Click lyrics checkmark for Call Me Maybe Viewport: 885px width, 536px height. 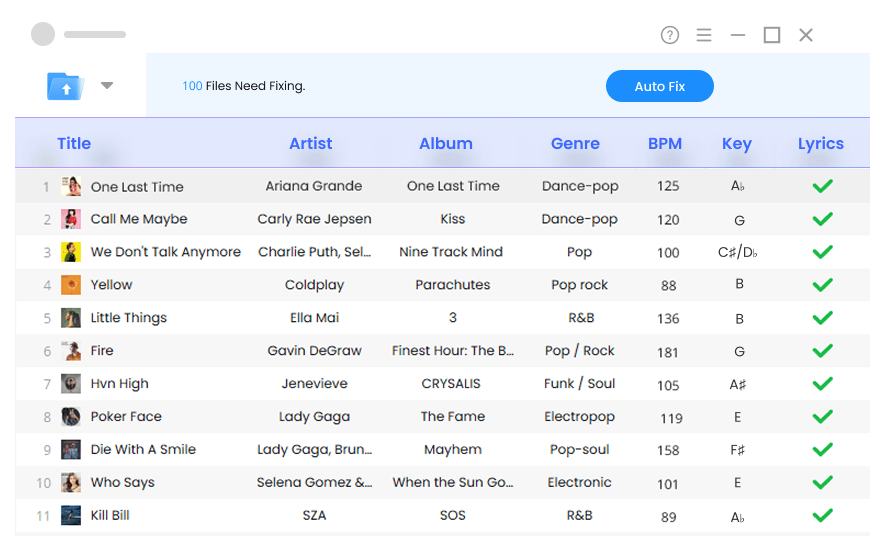point(822,218)
